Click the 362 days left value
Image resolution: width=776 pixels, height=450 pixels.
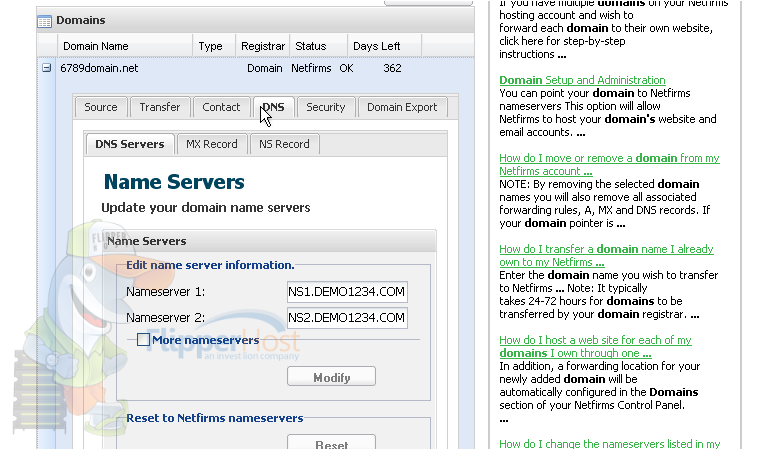point(392,68)
